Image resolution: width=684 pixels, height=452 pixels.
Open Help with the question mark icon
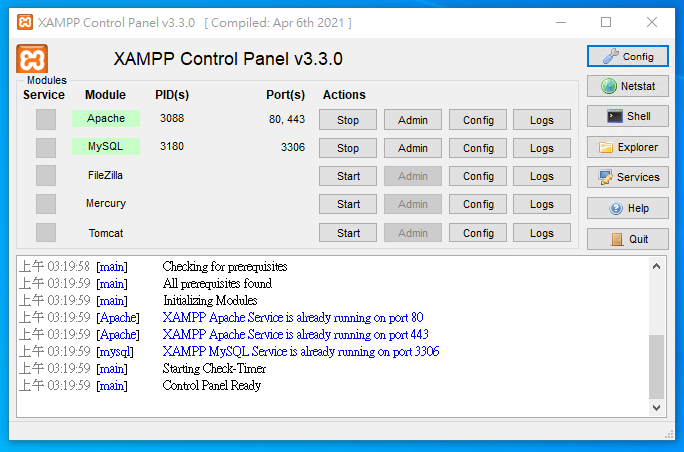(x=628, y=209)
